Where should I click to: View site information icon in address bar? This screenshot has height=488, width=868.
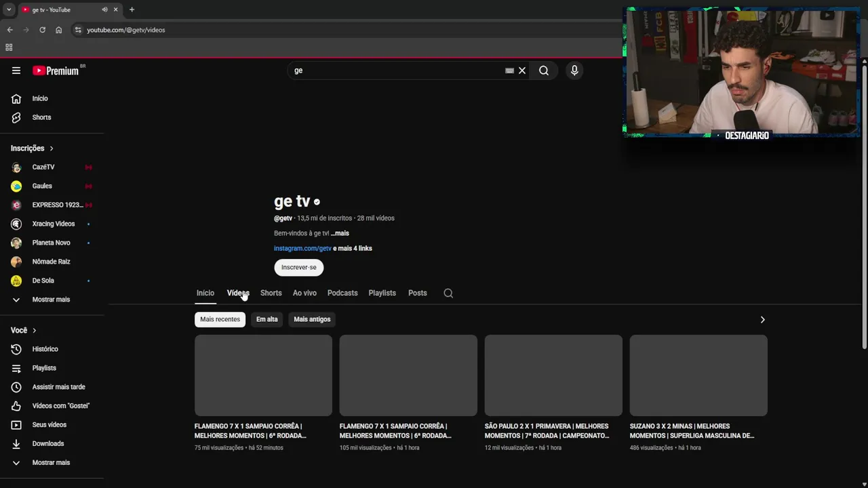(x=78, y=30)
